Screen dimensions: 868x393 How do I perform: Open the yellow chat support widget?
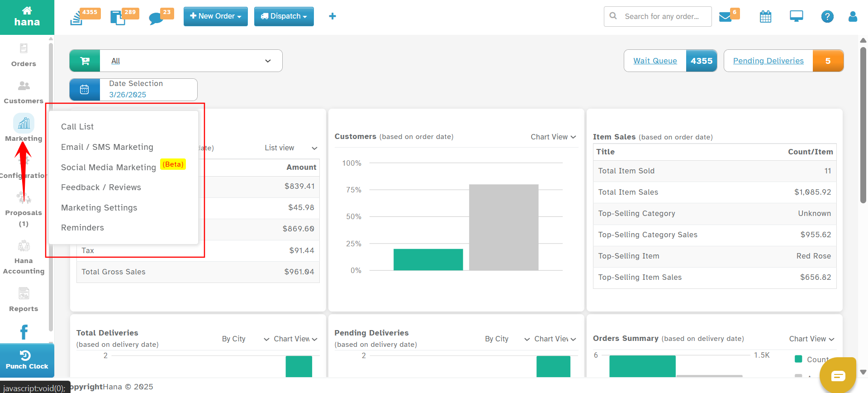point(838,375)
